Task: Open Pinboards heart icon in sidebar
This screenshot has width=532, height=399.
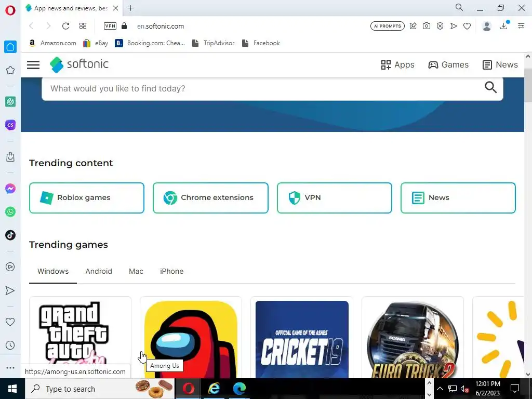Action: (10, 322)
